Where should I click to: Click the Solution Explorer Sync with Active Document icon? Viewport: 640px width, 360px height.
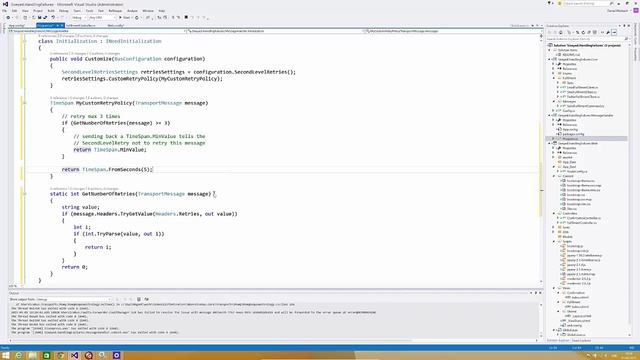[x=577, y=32]
